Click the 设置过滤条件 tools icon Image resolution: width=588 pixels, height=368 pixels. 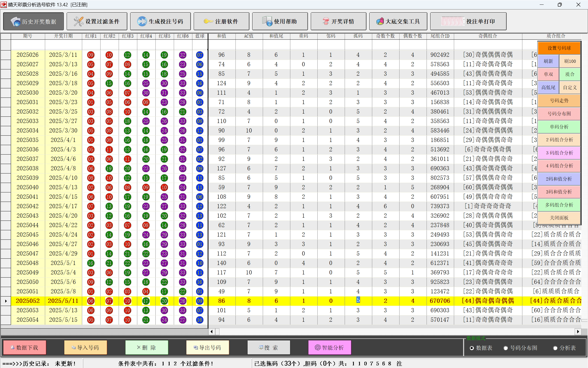[78, 22]
